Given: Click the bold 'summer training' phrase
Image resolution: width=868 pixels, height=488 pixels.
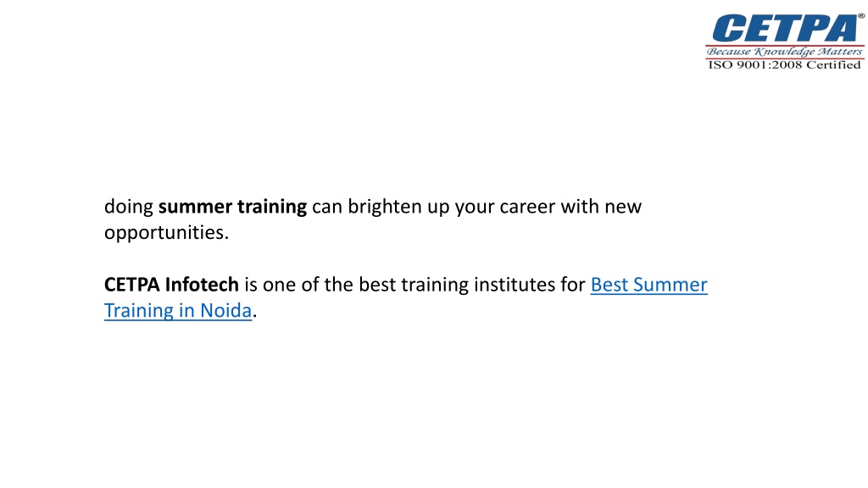Looking at the screenshot, I should [232, 207].
